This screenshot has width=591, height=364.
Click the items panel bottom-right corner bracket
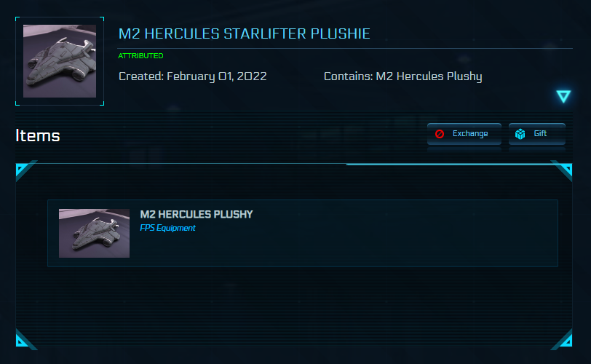pos(563,340)
